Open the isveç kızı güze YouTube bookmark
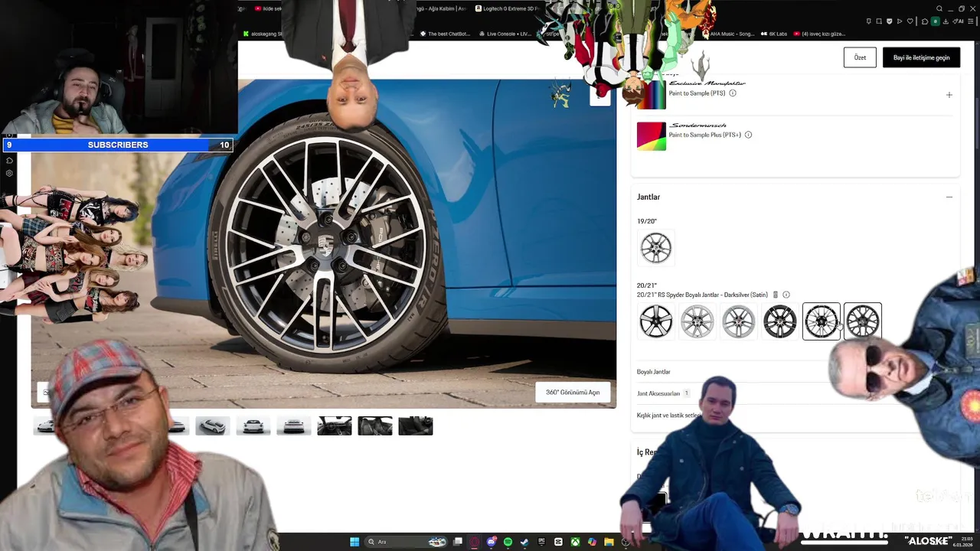Viewport: 980px width, 551px height. [819, 34]
